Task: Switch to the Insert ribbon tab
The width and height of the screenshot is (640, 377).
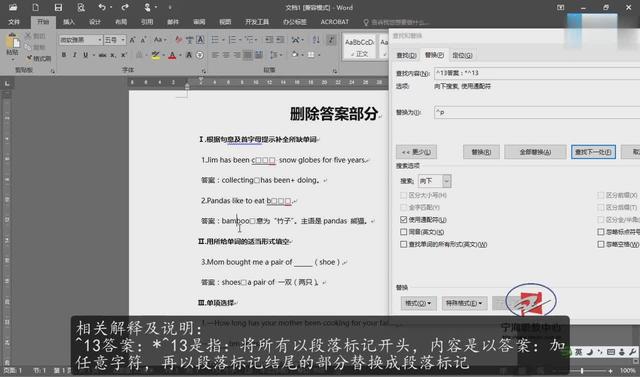Action: [x=69, y=22]
